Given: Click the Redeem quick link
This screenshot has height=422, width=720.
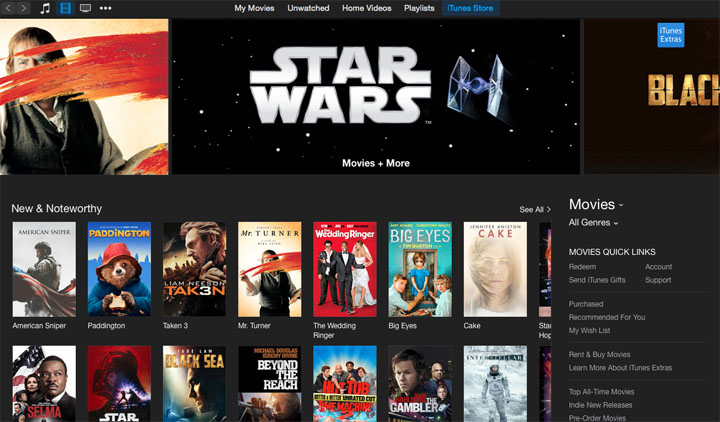Looking at the screenshot, I should (582, 267).
